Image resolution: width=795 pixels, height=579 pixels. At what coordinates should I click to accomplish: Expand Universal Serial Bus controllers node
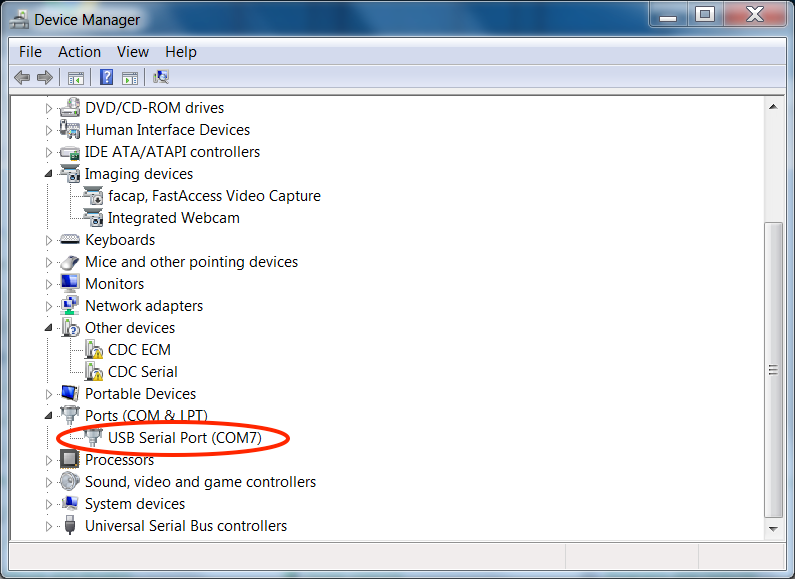coord(49,526)
